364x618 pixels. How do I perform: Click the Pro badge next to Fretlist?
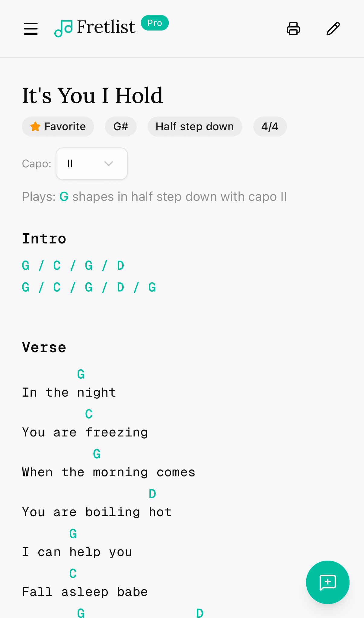(155, 23)
